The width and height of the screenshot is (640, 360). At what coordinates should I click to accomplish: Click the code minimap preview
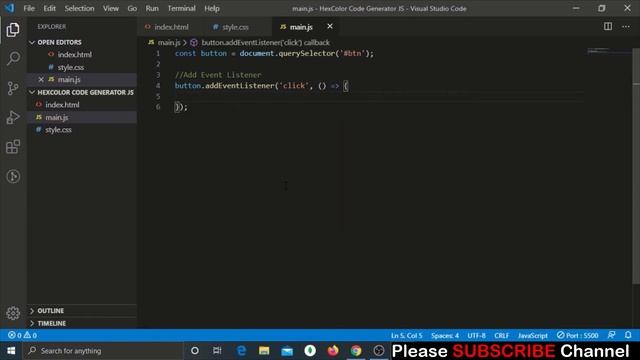pos(609,52)
